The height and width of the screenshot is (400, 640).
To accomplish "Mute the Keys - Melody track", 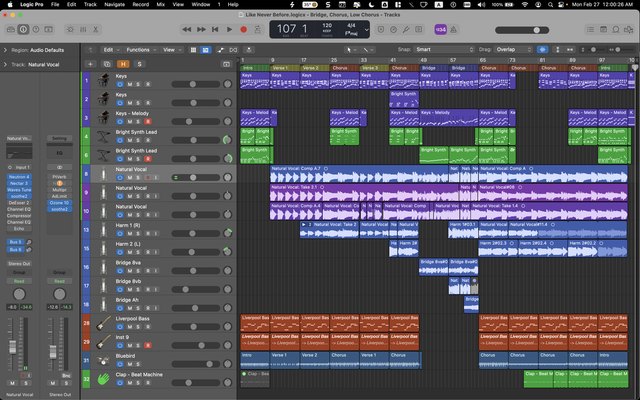I will tap(130, 122).
